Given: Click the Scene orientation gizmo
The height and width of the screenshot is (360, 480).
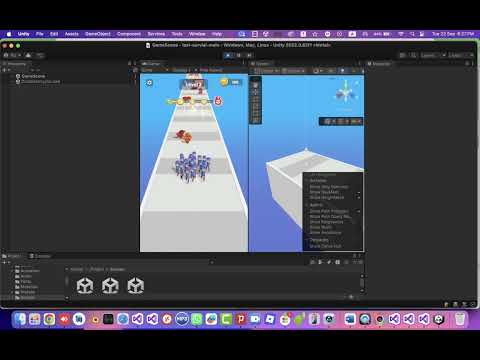Looking at the screenshot, I should click(346, 94).
